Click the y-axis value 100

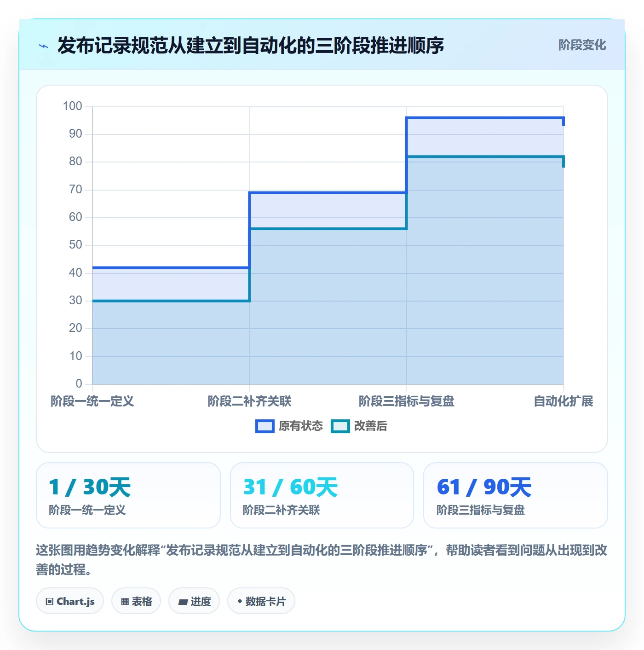[x=73, y=106]
